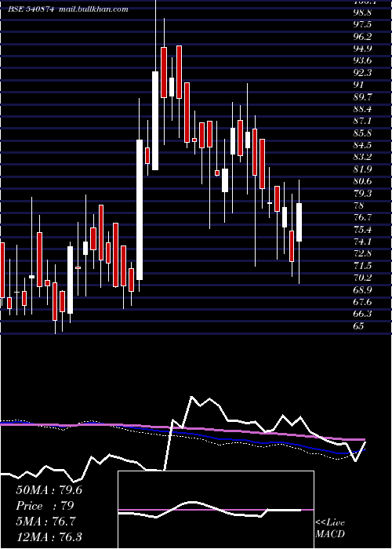
Task: Click the 66.3 price axis label
Action: (362, 314)
